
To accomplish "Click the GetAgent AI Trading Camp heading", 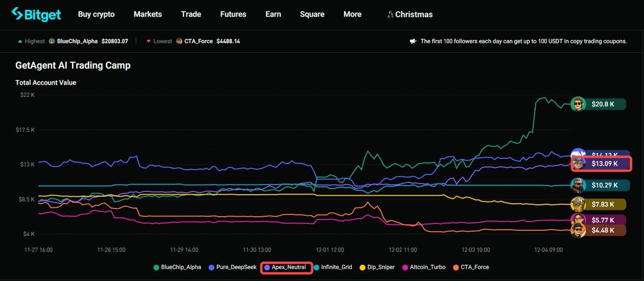I will [73, 65].
